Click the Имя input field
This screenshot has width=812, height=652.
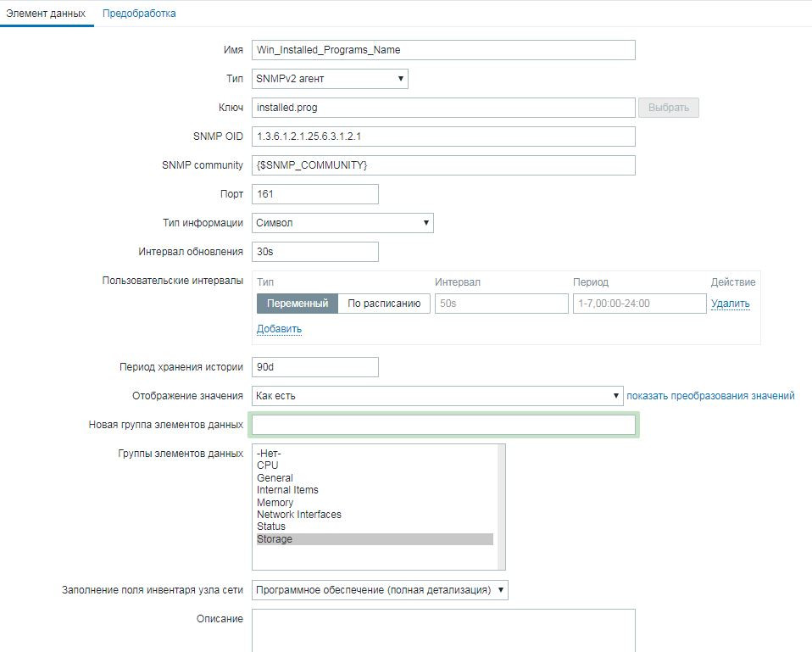[x=443, y=50]
